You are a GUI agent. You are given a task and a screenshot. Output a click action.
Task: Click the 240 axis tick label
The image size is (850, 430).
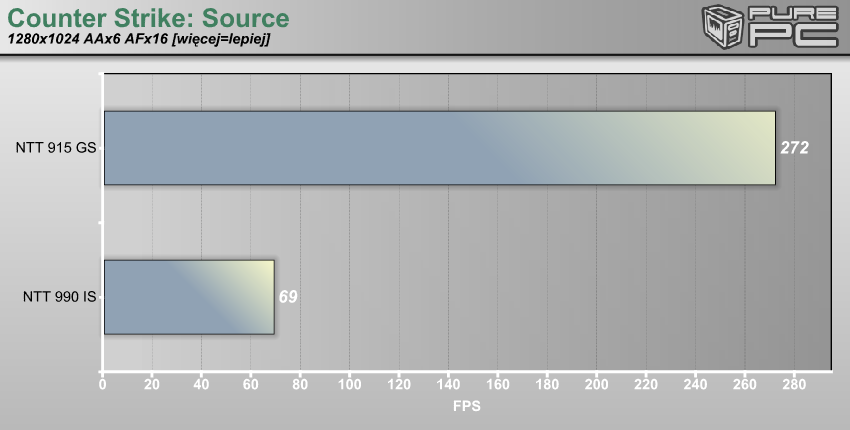point(696,384)
